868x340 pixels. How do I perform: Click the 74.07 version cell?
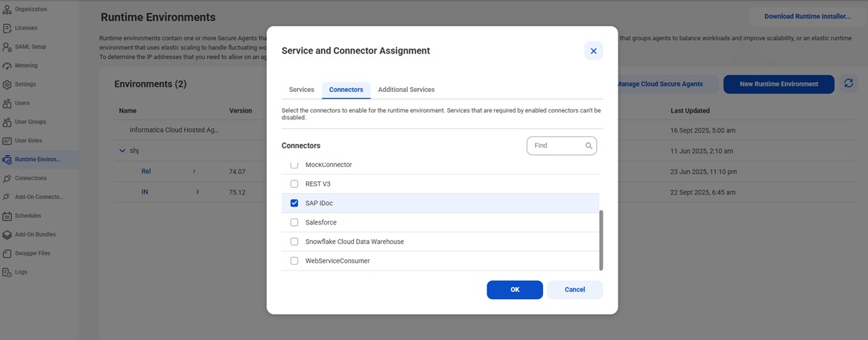(x=237, y=171)
